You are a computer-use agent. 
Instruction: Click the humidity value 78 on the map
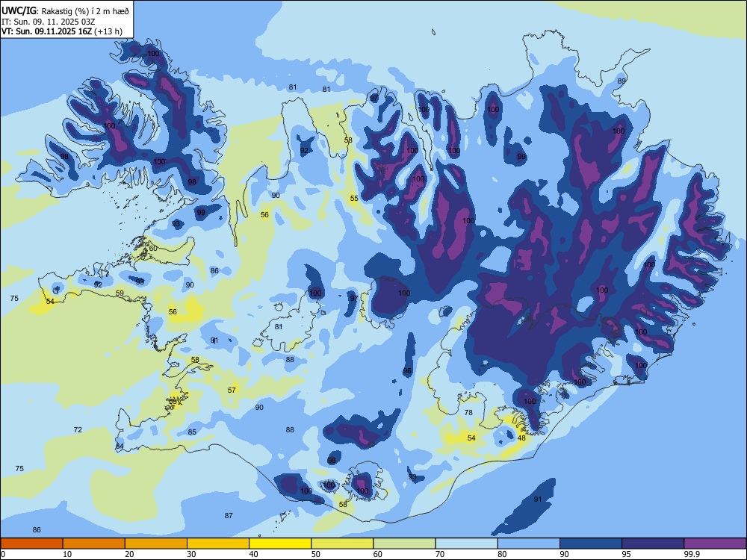[469, 412]
